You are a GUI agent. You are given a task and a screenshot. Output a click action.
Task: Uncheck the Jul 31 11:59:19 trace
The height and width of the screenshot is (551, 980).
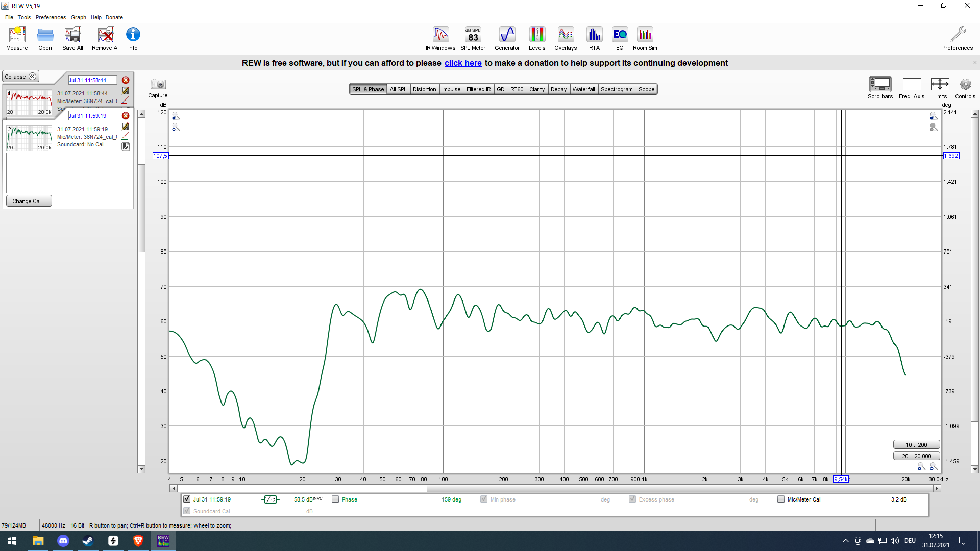pos(187,499)
